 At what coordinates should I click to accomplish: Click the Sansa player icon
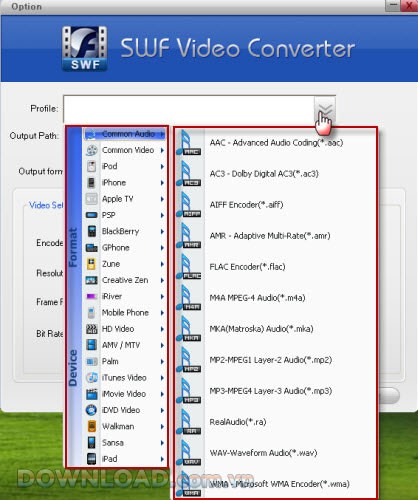pos(91,443)
